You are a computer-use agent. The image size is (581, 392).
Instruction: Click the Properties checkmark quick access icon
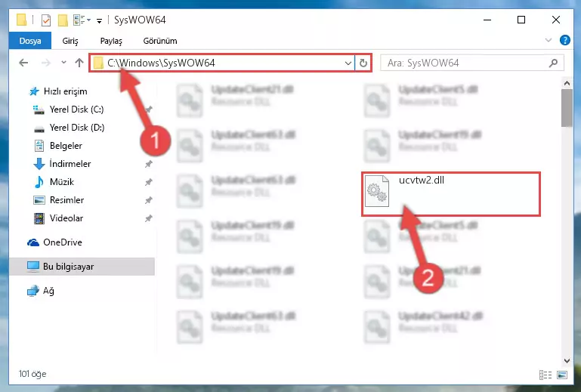(46, 20)
